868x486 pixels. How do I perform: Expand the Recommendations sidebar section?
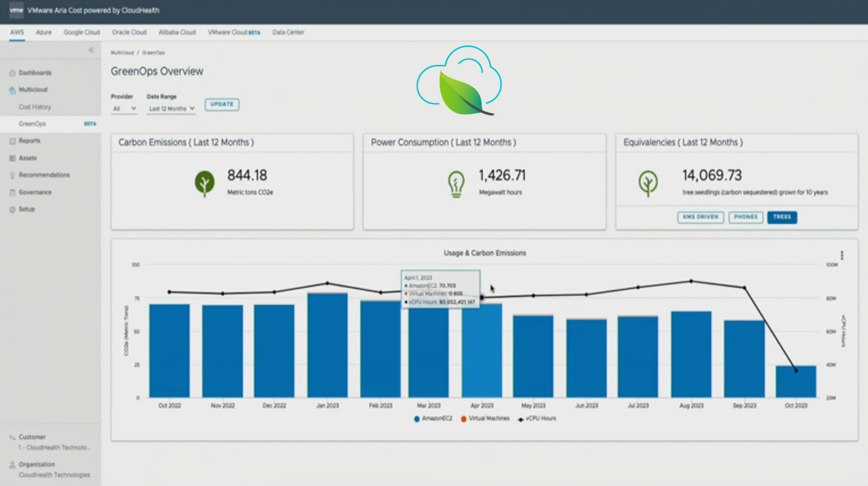pyautogui.click(x=44, y=175)
